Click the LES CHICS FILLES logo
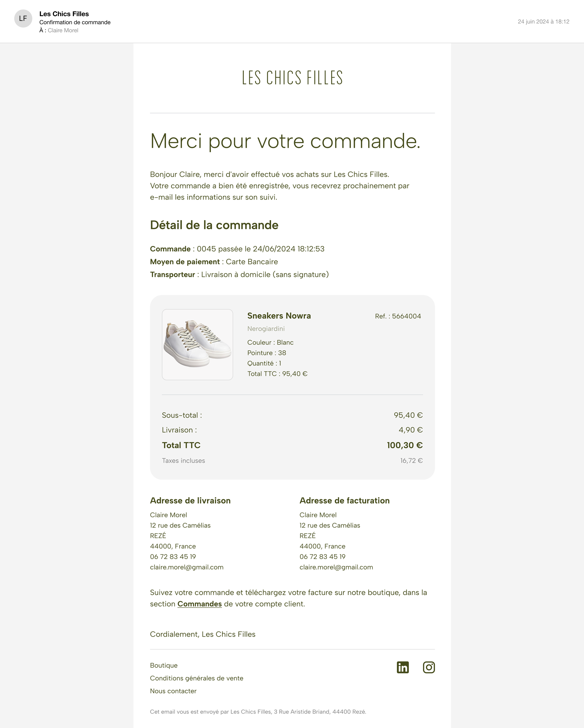The width and height of the screenshot is (584, 728). coord(292,78)
